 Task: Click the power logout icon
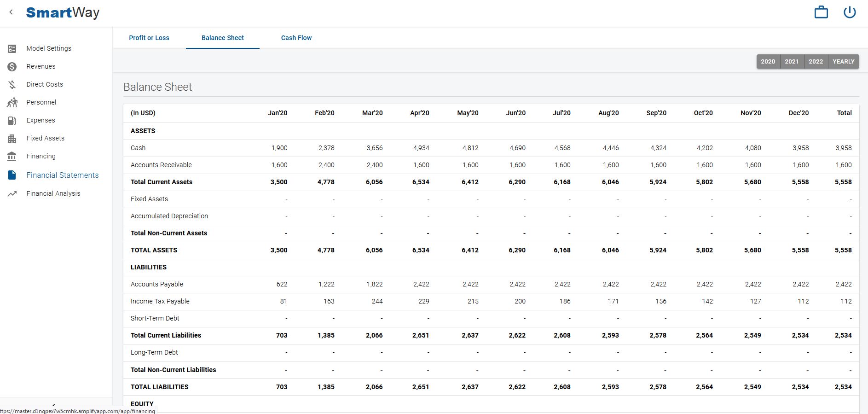(x=850, y=12)
